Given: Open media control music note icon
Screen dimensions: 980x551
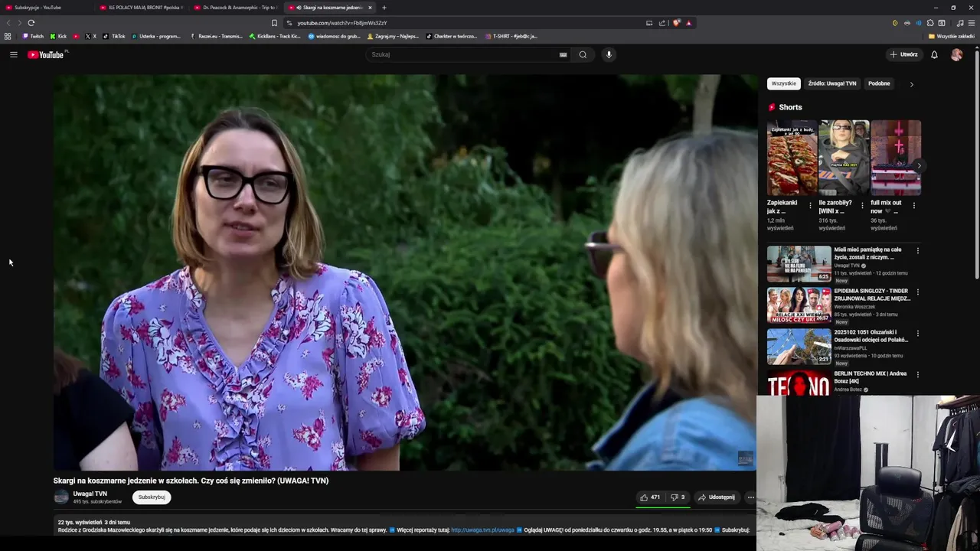Looking at the screenshot, I should tap(960, 23).
